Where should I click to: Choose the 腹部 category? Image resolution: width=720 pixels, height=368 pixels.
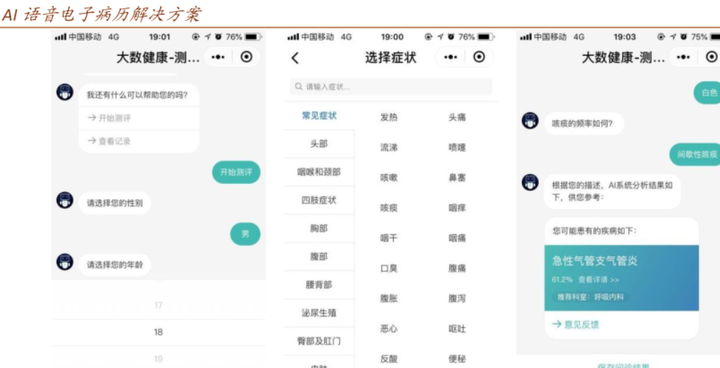(319, 256)
